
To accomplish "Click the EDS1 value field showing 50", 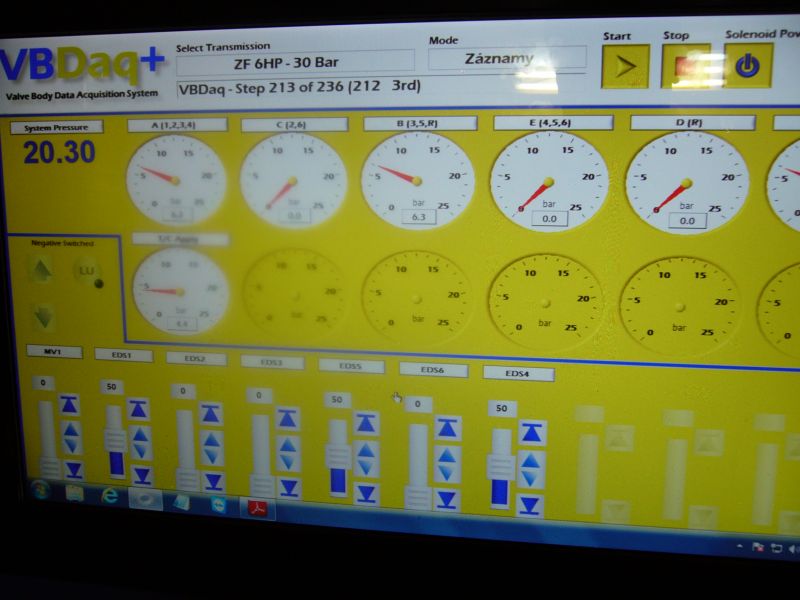I will pos(112,386).
